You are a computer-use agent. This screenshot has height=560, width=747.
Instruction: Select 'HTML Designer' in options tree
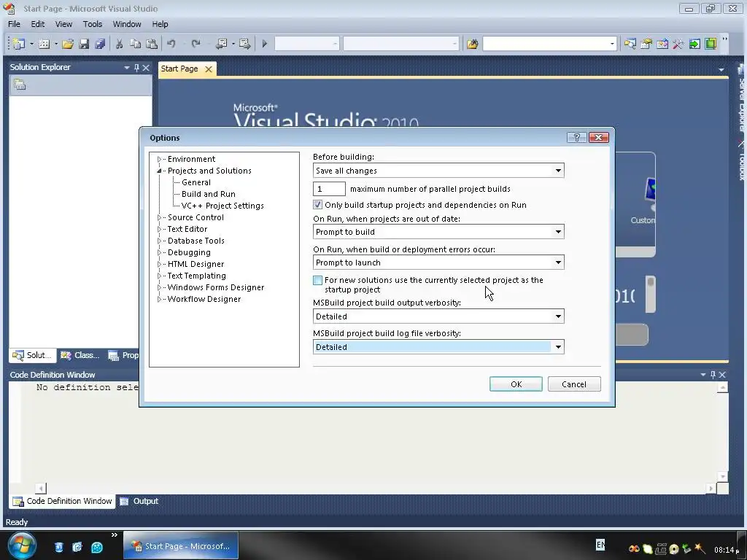pyautogui.click(x=196, y=264)
